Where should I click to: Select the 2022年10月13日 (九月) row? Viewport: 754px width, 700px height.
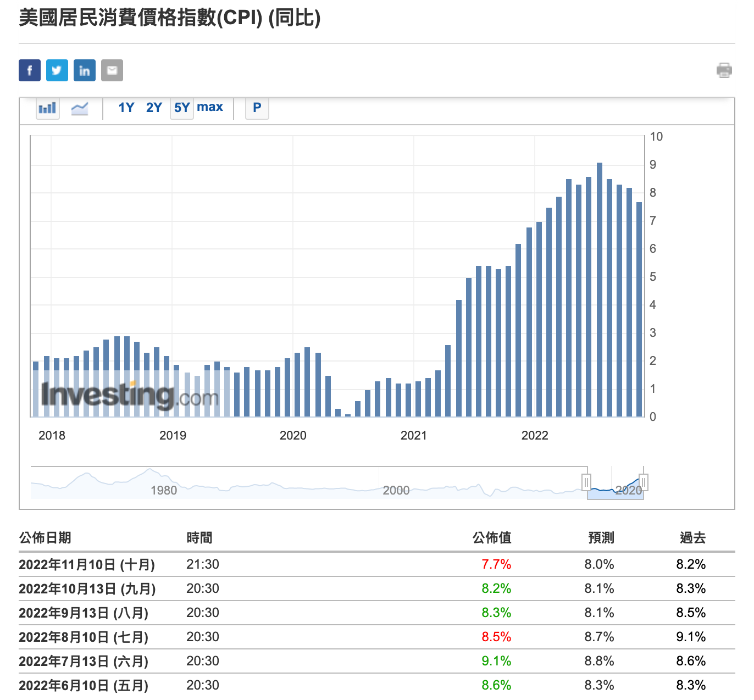click(377, 588)
